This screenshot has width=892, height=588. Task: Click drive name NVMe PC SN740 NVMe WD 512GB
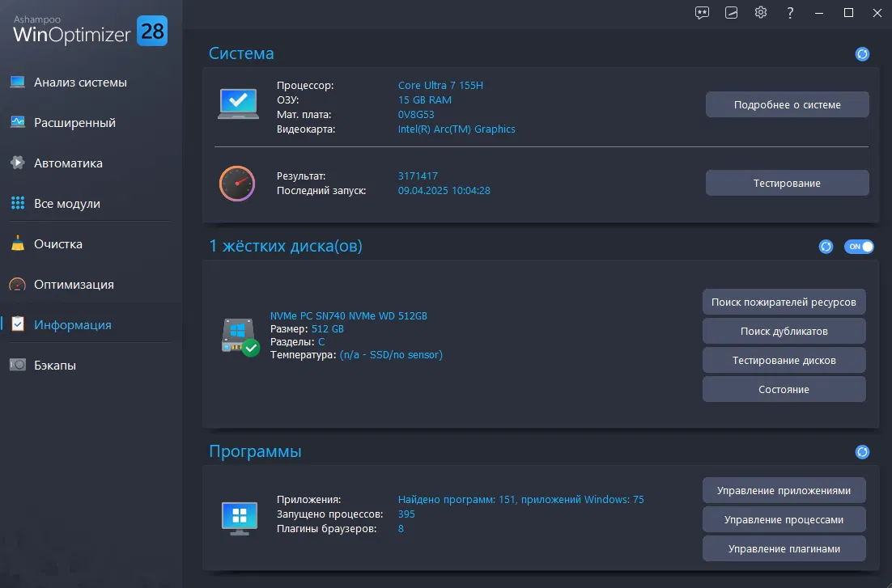348,315
